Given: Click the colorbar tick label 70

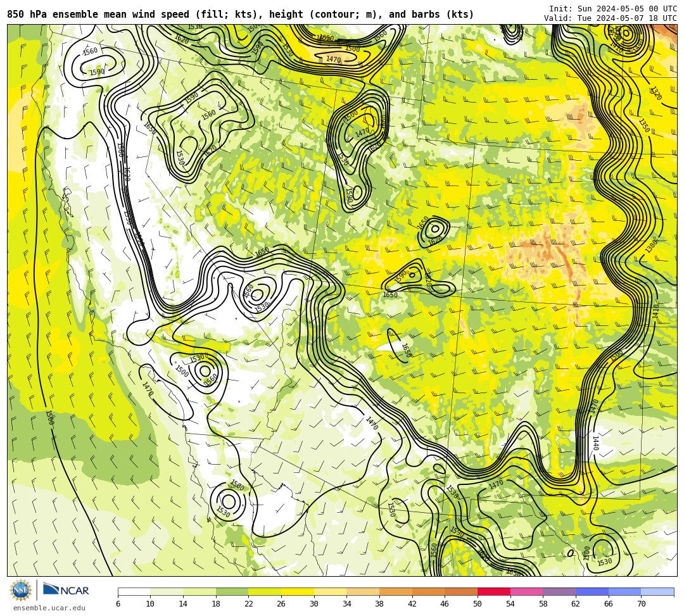Looking at the screenshot, I should (x=641, y=604).
